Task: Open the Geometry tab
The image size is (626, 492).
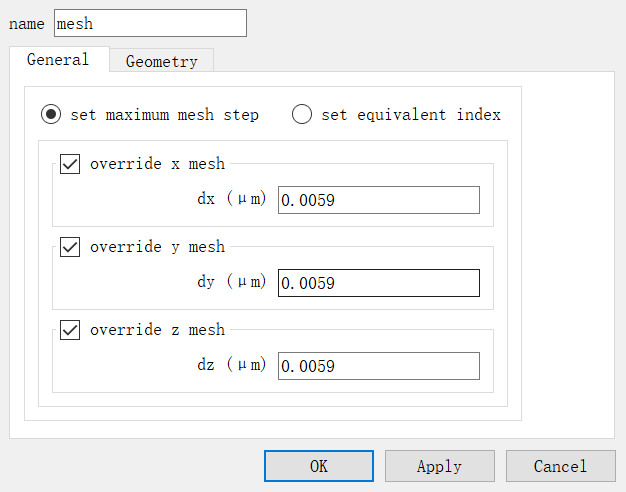Action: 161,62
